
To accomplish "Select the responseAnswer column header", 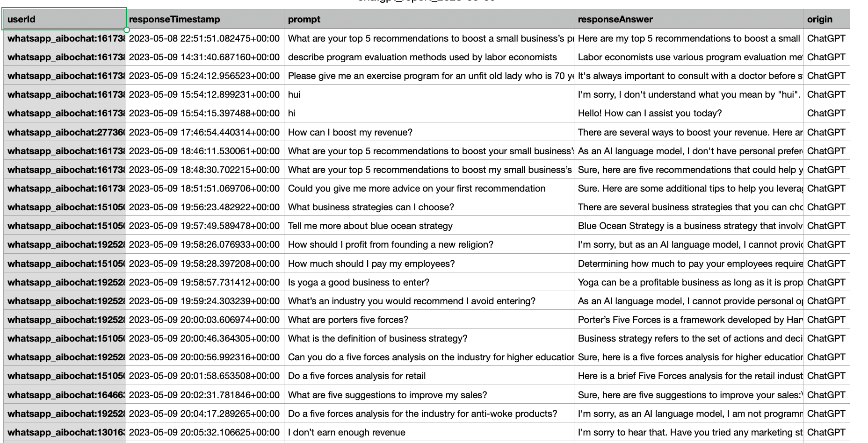I will point(688,19).
